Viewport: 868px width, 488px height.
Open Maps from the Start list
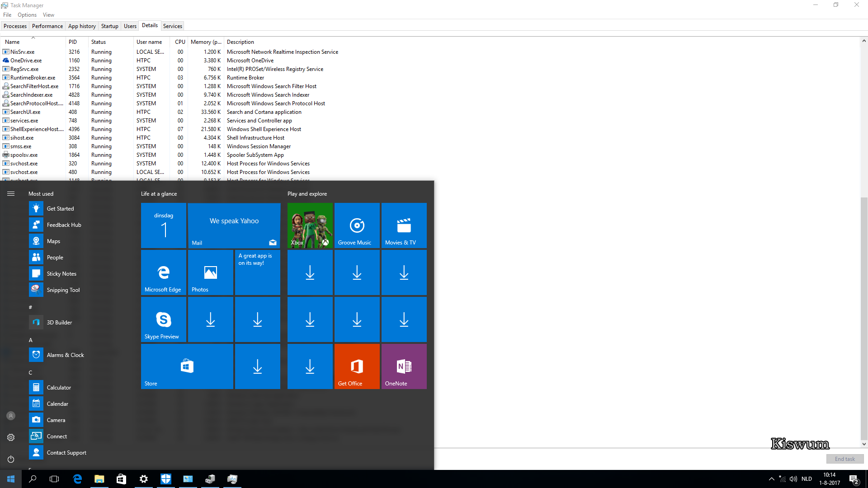click(36, 241)
